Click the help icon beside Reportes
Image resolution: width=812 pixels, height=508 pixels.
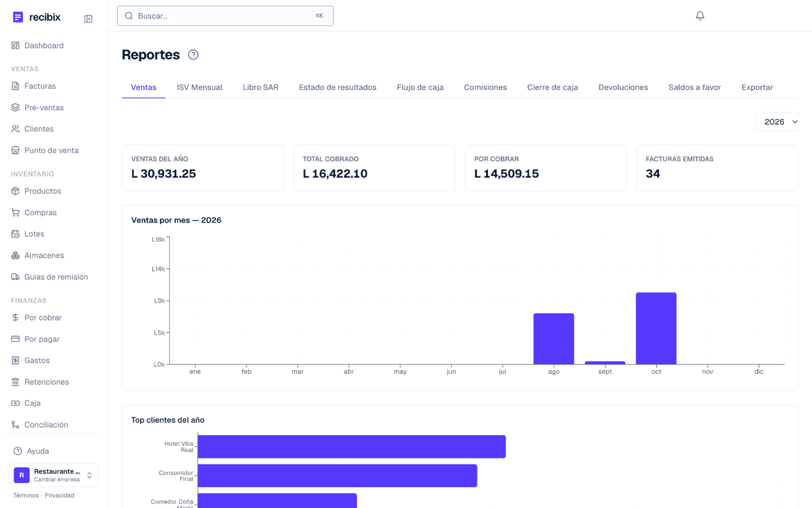point(193,55)
